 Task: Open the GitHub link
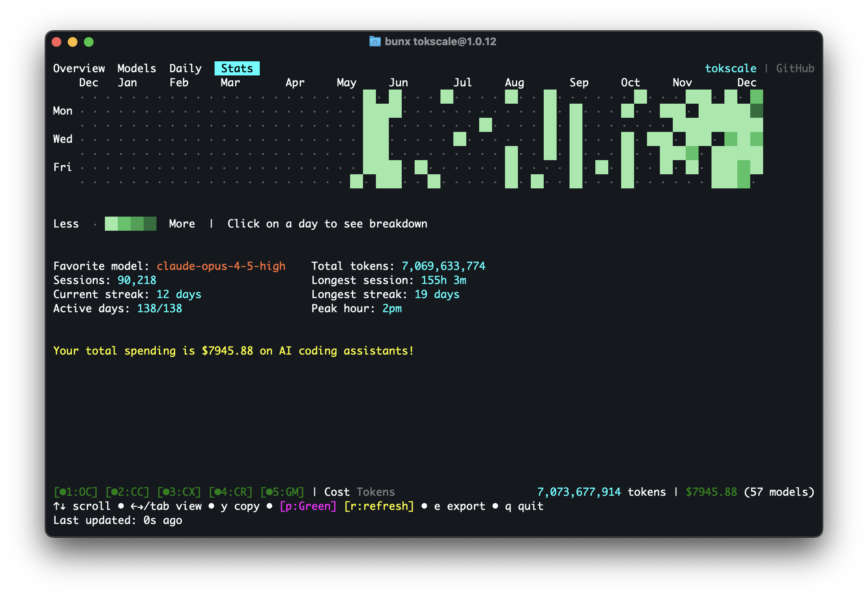pyautogui.click(x=795, y=68)
